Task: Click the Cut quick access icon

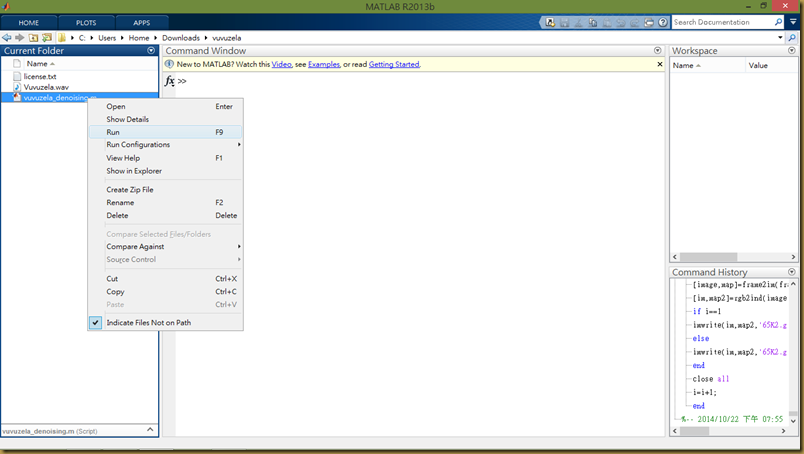Action: point(578,22)
